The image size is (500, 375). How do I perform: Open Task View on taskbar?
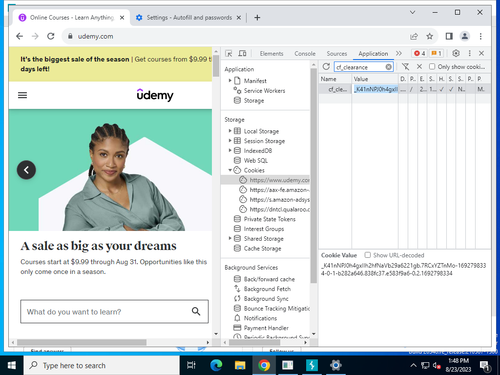point(191,365)
